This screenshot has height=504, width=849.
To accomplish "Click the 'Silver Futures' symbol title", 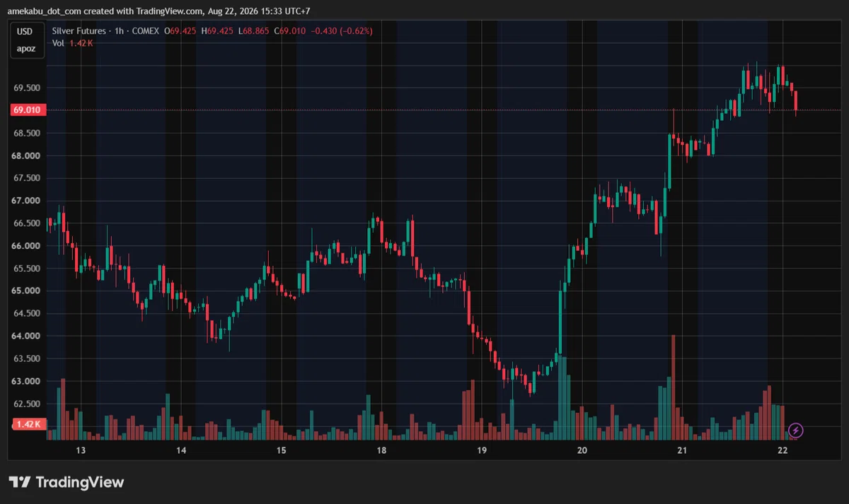I will 79,31.
